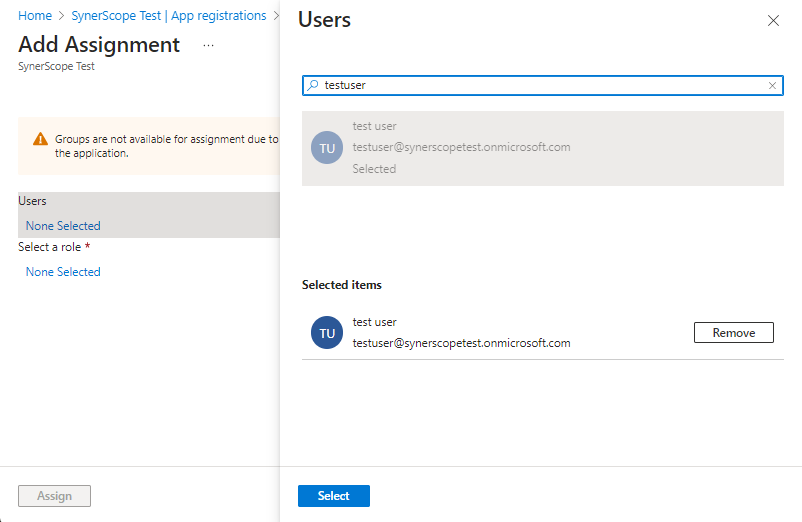Click the TU avatar in search results
Image resolution: width=802 pixels, height=522 pixels.
(327, 148)
